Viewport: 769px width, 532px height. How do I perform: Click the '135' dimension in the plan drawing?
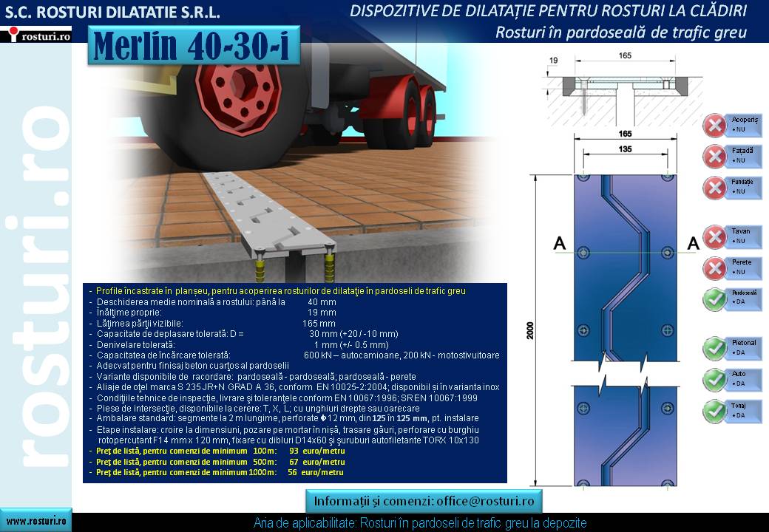(625, 149)
